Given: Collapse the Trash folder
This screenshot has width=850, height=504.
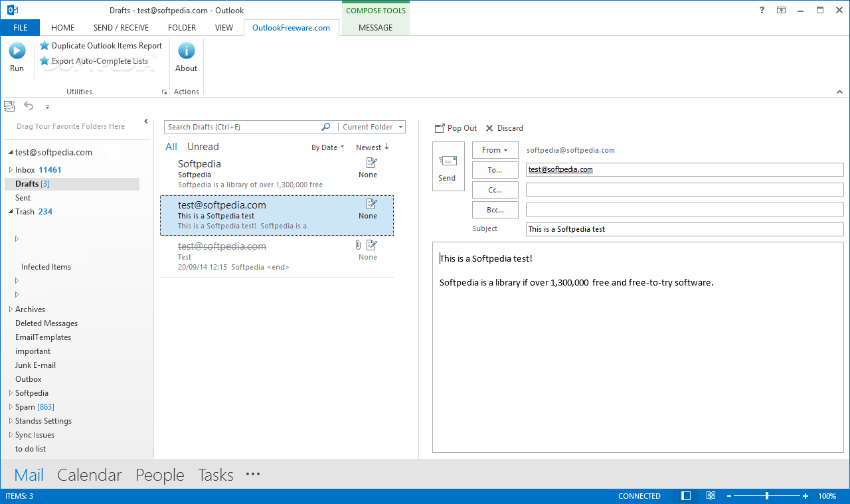Looking at the screenshot, I should pyautogui.click(x=11, y=212).
